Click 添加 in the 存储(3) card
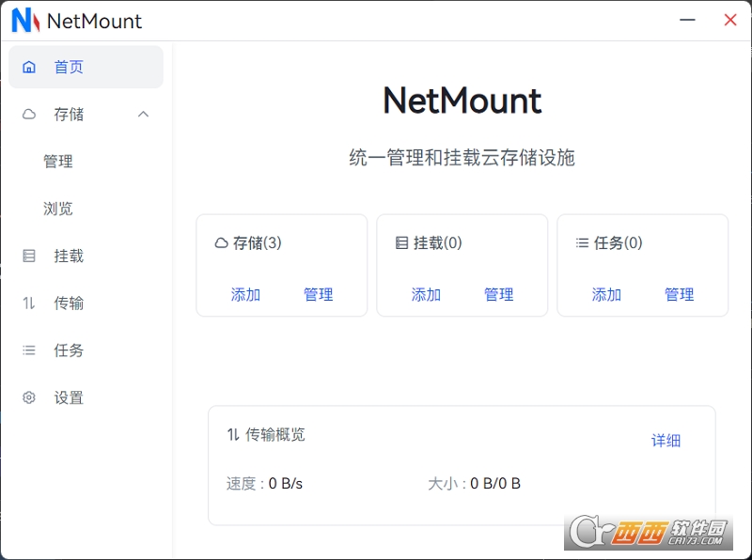 [x=245, y=294]
